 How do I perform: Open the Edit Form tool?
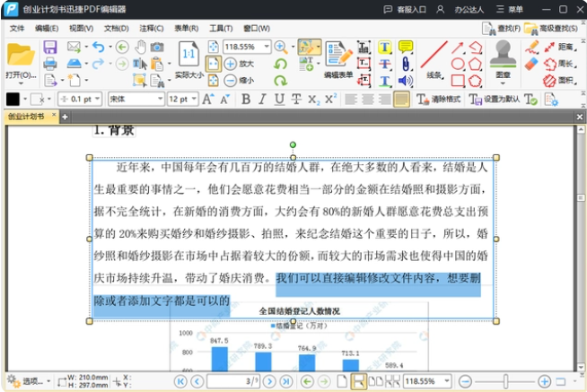338,60
